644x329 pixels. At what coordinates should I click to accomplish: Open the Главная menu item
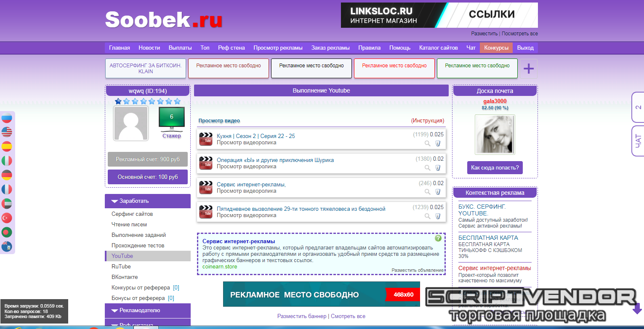coord(120,48)
